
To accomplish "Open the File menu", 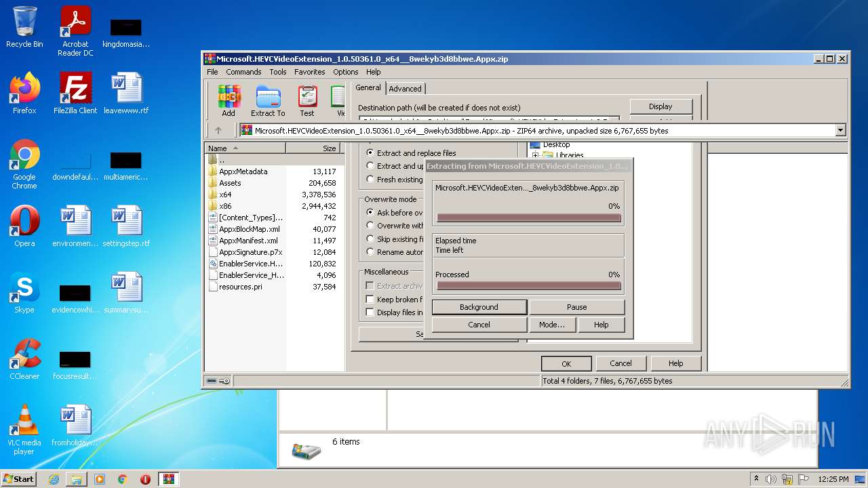I will click(212, 72).
